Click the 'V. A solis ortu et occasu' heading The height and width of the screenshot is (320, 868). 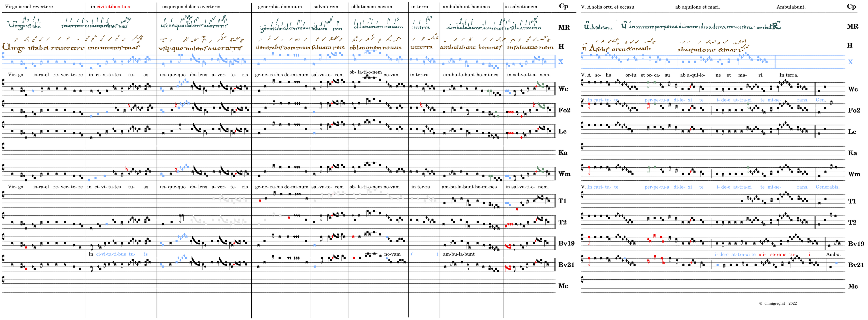608,7
